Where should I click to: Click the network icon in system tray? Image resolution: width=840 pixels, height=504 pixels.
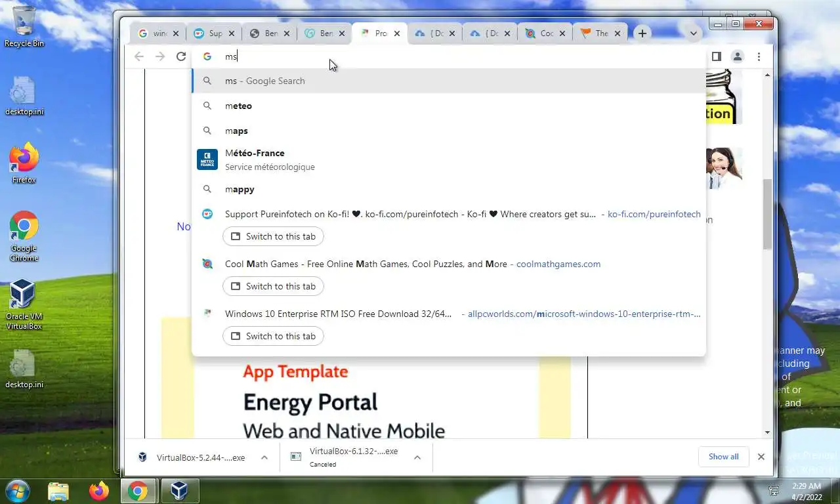(774, 491)
